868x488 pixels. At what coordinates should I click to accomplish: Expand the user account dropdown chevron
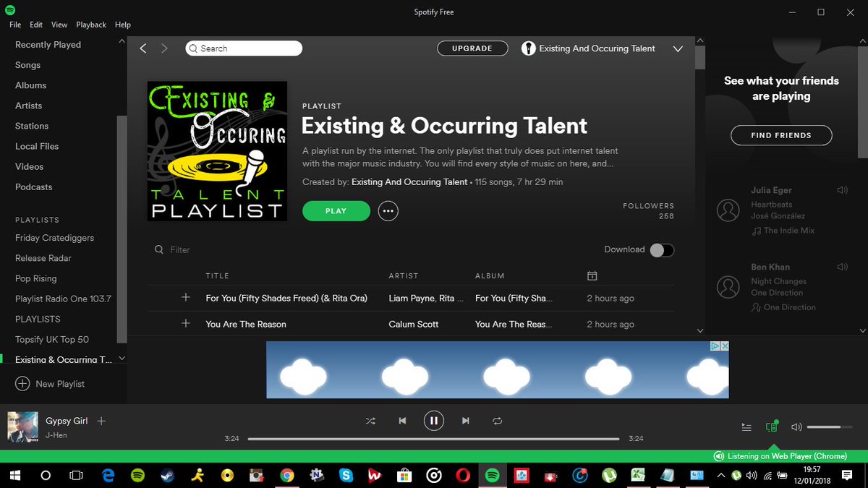(x=678, y=49)
